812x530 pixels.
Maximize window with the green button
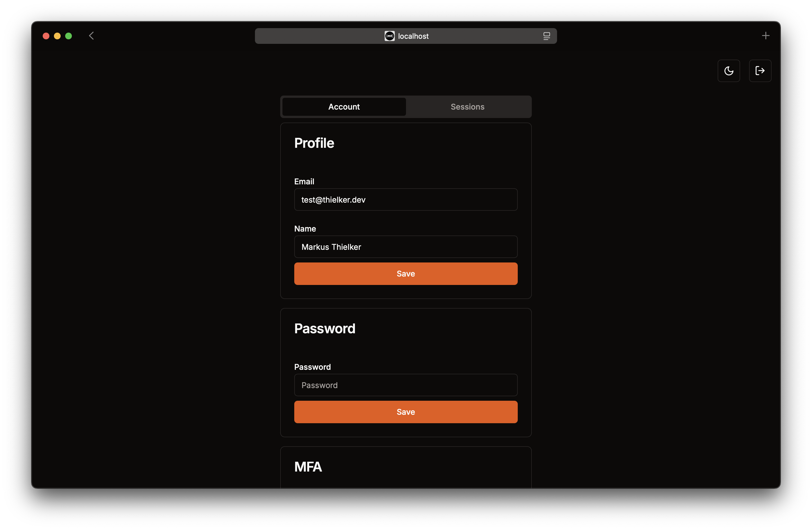[69, 36]
